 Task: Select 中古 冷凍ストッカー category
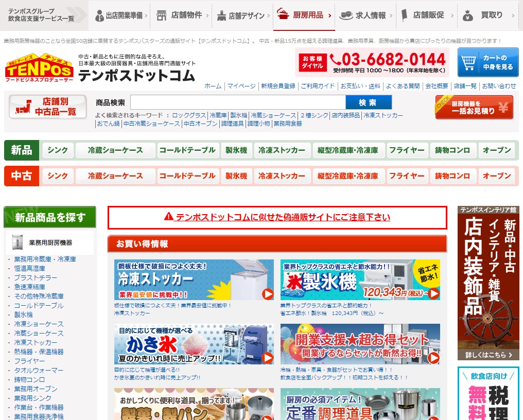click(x=282, y=176)
